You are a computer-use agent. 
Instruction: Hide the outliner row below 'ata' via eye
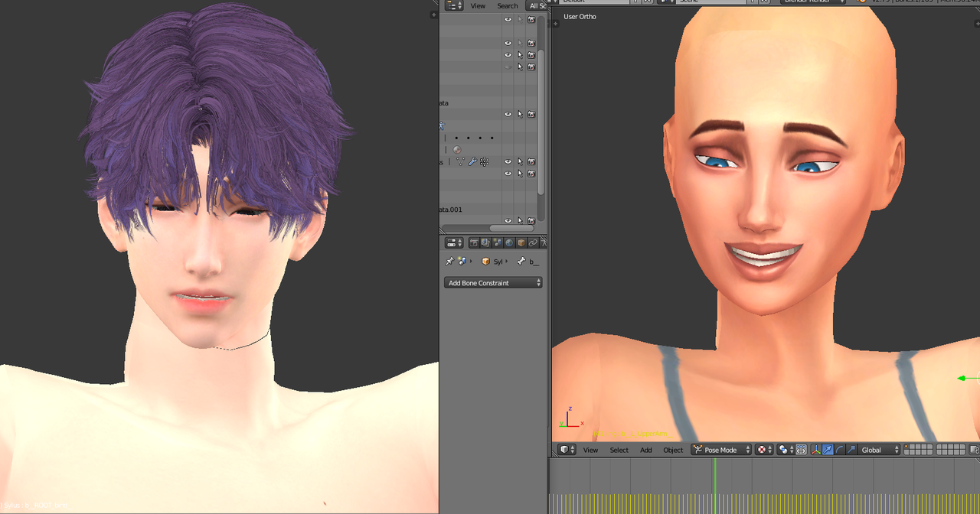click(x=508, y=115)
